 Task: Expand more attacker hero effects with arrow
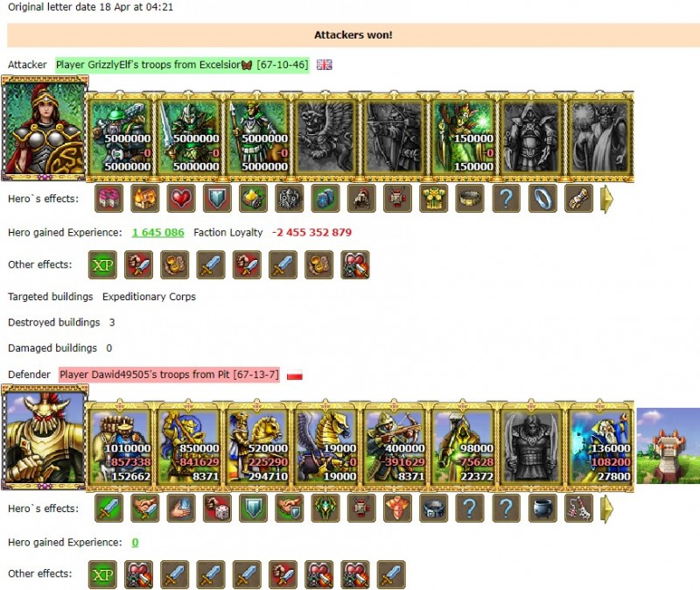pyautogui.click(x=606, y=199)
